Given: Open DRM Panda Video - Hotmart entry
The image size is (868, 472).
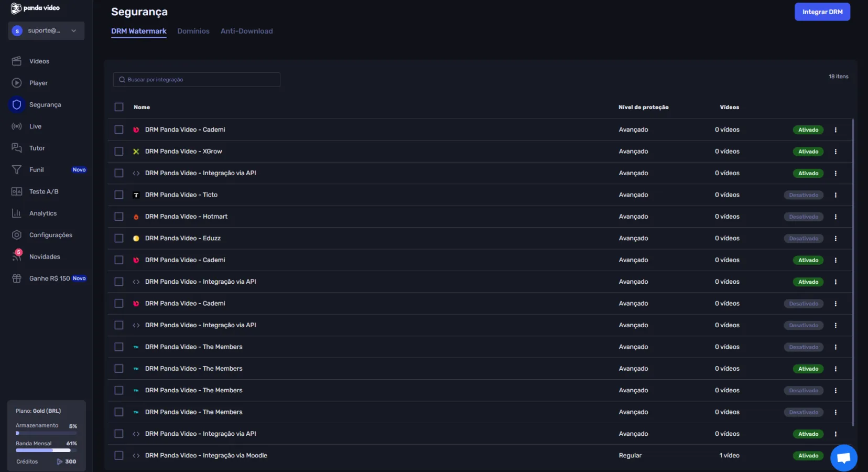Looking at the screenshot, I should click(186, 217).
